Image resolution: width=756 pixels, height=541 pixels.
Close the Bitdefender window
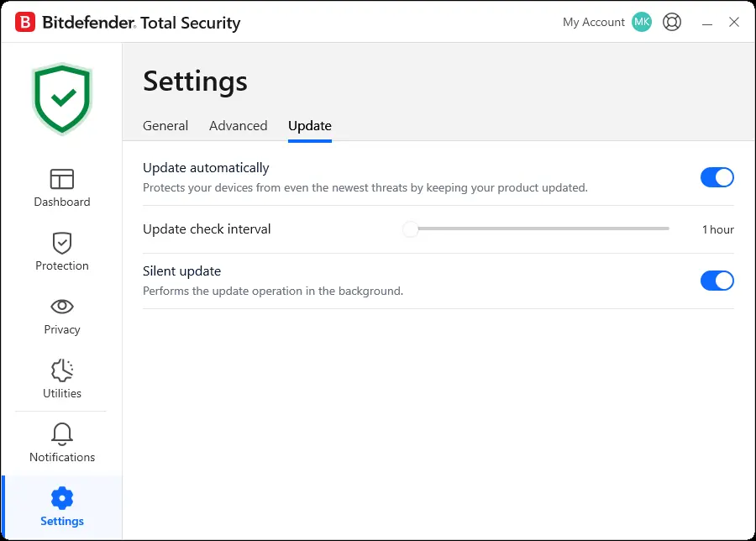[x=734, y=22]
